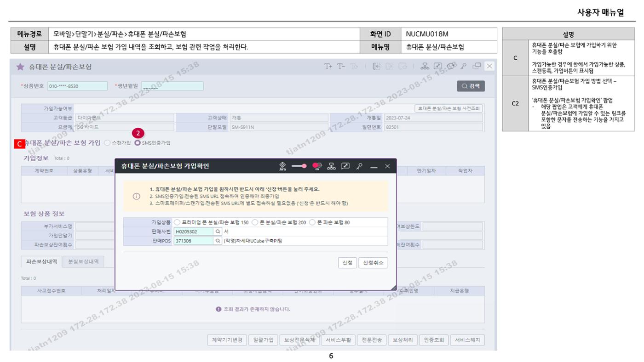Click the key icon in popup title bar
The width and height of the screenshot is (644, 362).
pyautogui.click(x=359, y=166)
